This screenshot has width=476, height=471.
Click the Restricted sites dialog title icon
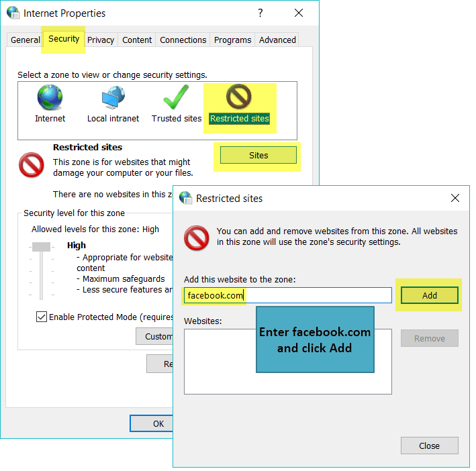185,198
